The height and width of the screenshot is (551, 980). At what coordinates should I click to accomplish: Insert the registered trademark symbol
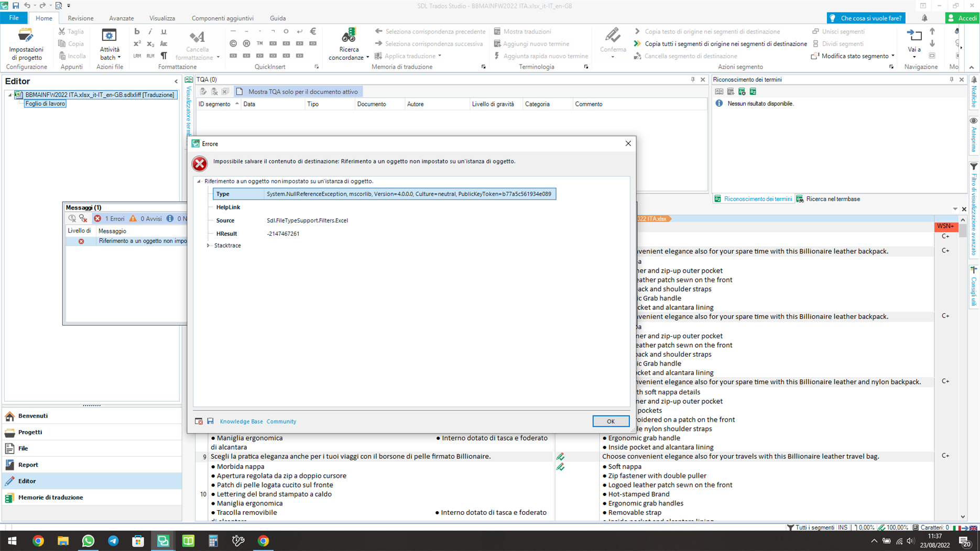(246, 43)
